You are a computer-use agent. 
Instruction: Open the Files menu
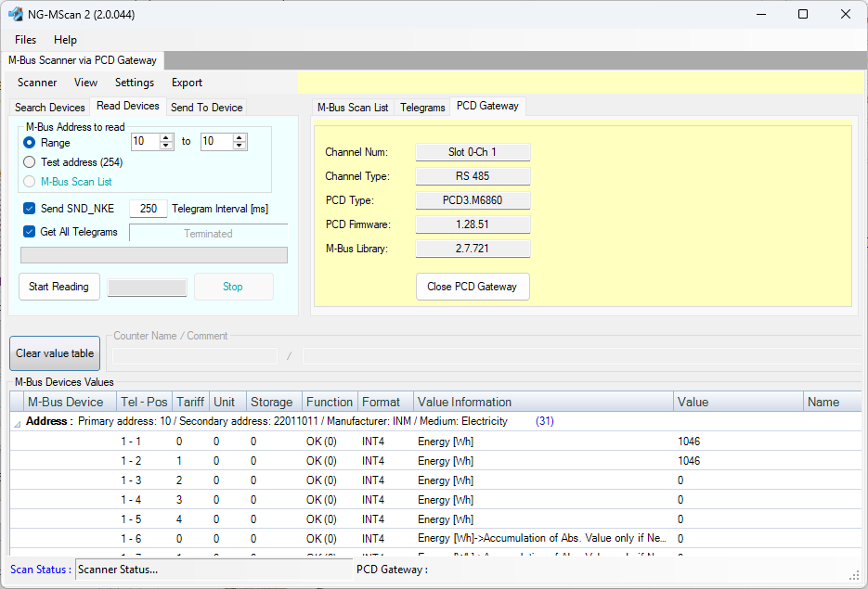25,40
